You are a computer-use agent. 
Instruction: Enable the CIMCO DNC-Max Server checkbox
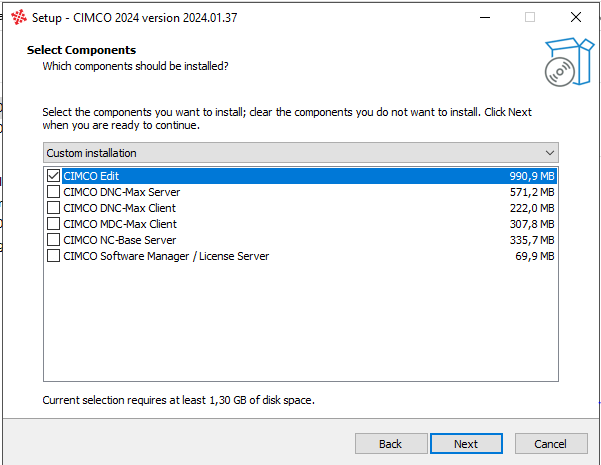click(x=54, y=192)
